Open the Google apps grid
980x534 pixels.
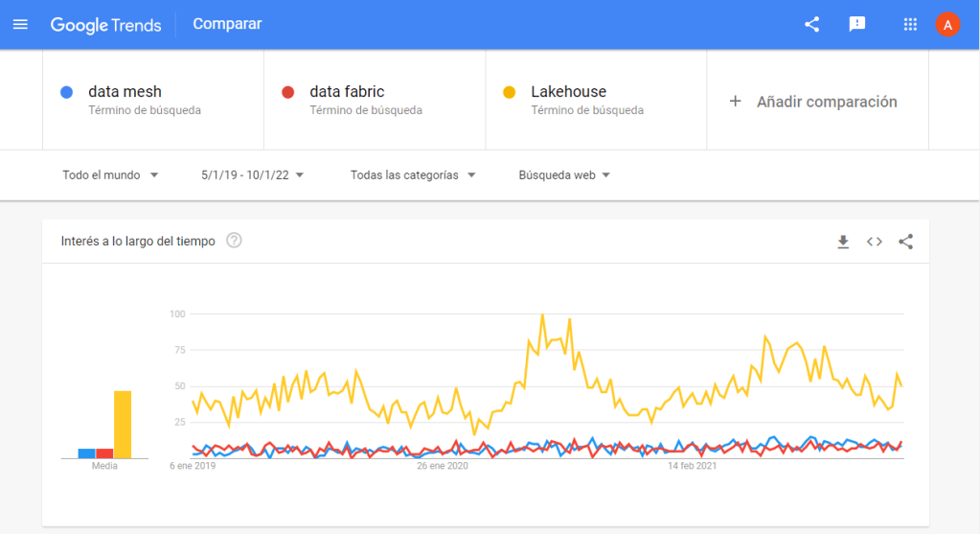click(910, 24)
